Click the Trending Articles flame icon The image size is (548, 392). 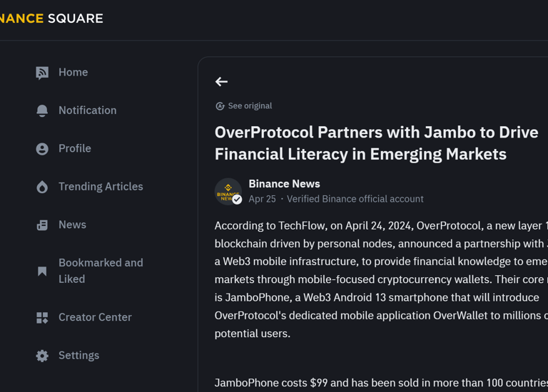point(42,187)
